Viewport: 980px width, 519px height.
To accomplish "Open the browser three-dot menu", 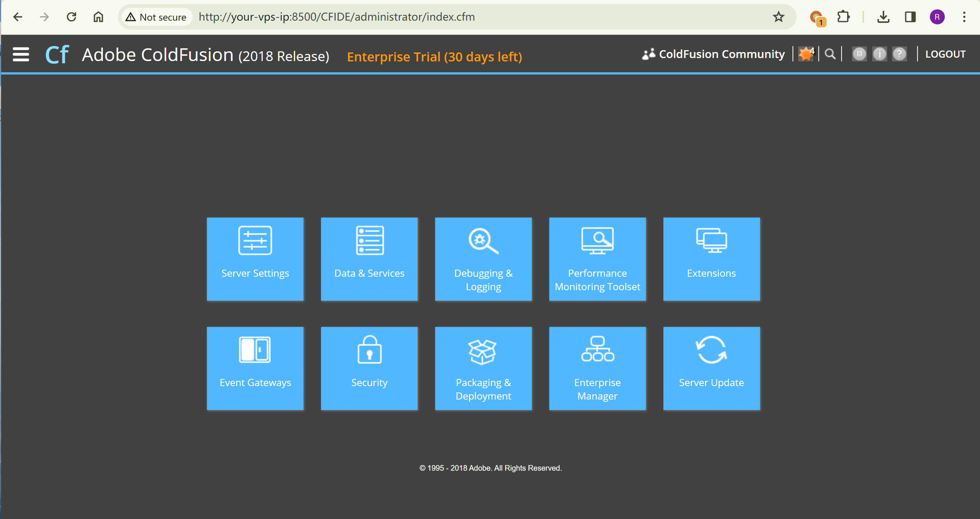I will click(x=964, y=17).
